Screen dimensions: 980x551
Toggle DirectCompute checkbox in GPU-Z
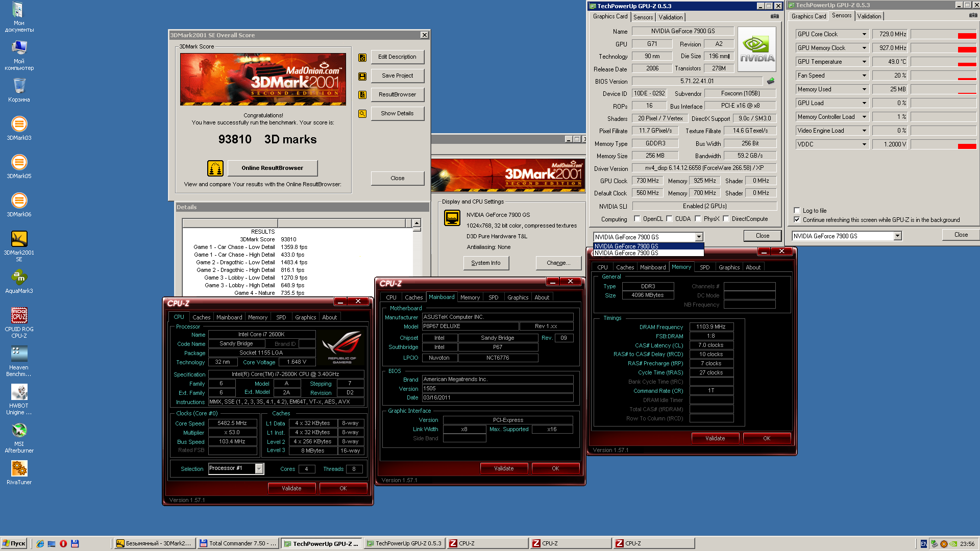tap(726, 219)
